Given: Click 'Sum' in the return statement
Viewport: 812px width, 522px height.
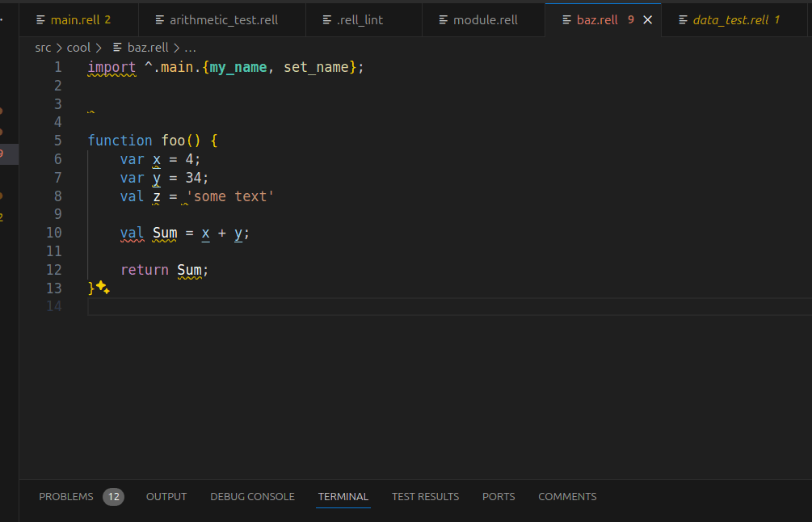Looking at the screenshot, I should pyautogui.click(x=189, y=271).
